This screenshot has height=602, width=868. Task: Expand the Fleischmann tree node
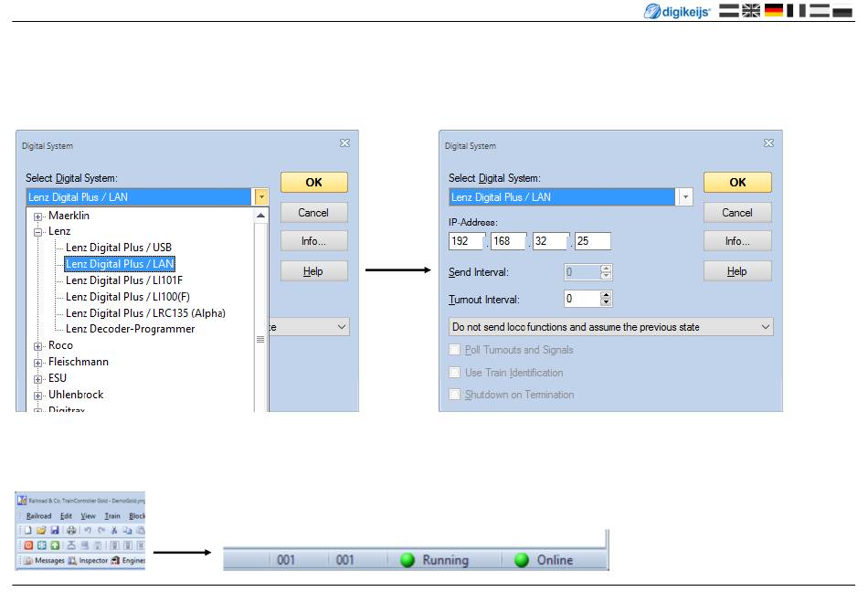(x=37, y=363)
